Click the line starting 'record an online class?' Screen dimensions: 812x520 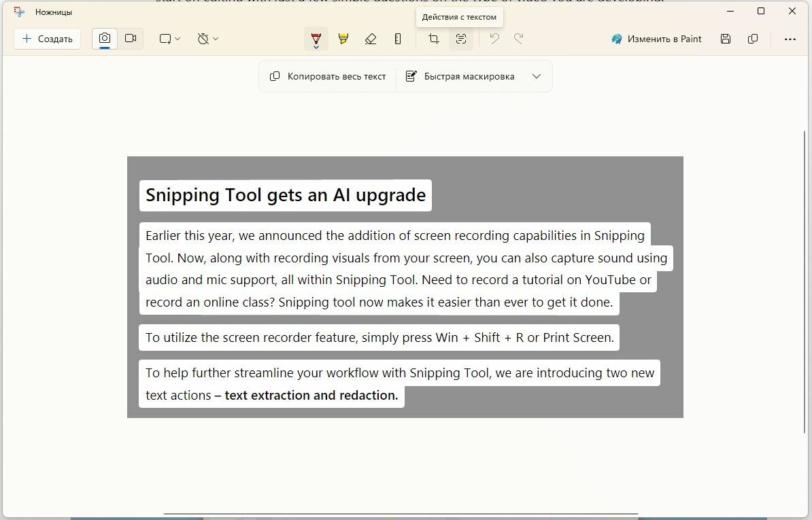(379, 302)
